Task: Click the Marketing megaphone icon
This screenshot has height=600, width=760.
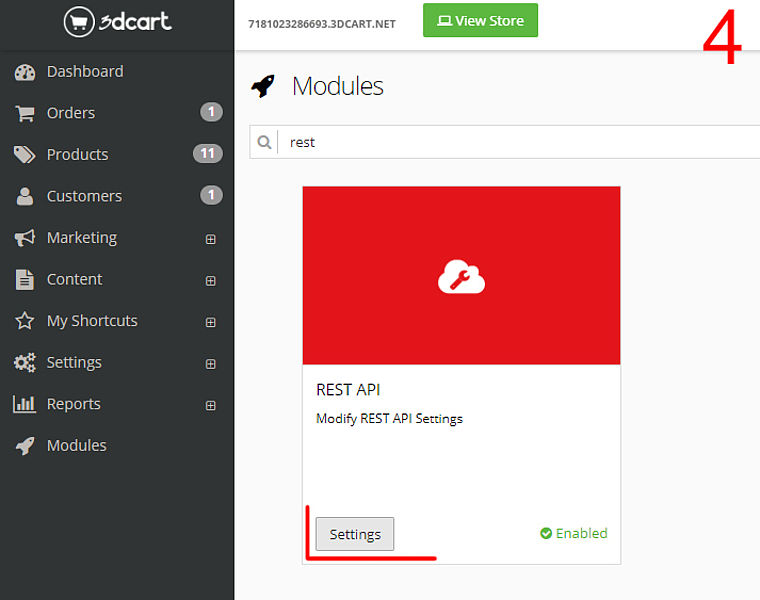Action: [x=25, y=238]
